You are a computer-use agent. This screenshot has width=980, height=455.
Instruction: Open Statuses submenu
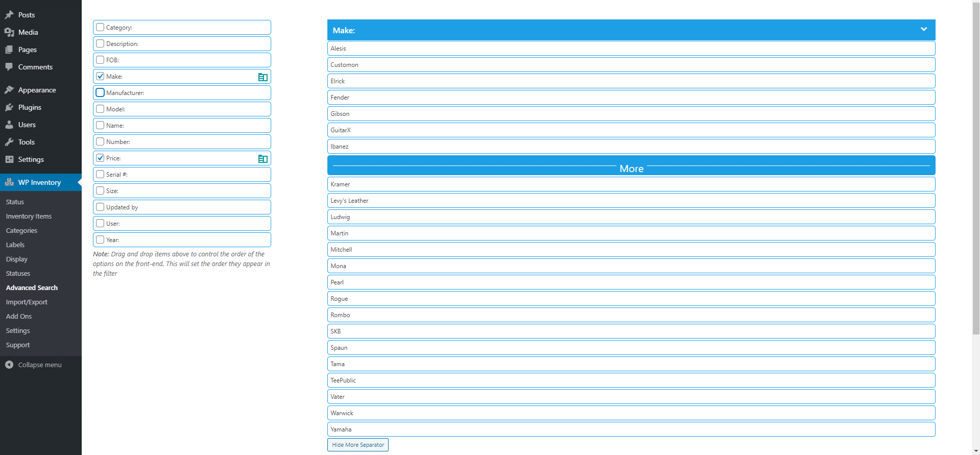pos(18,274)
